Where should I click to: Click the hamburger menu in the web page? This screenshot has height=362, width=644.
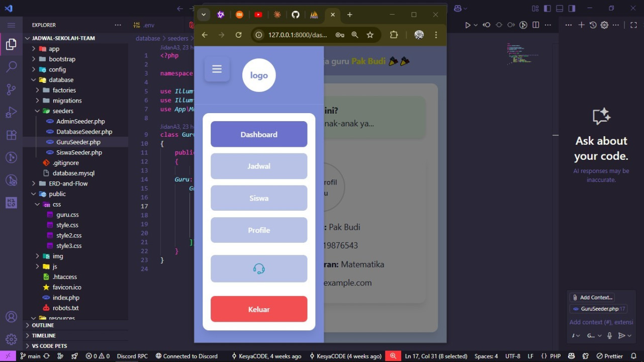coord(217,69)
